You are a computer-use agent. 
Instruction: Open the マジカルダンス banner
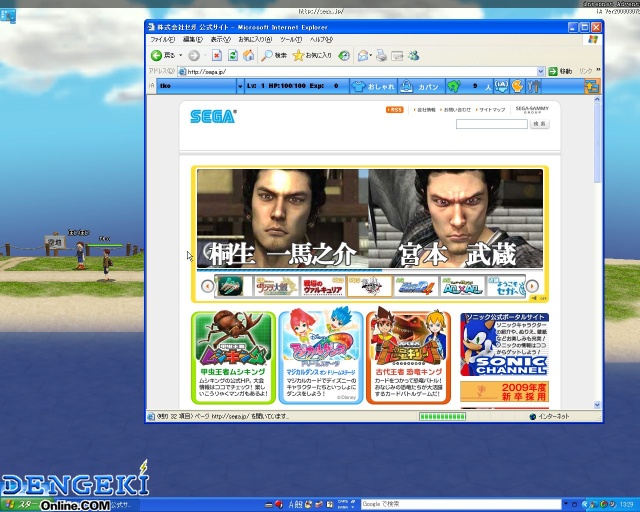(321, 358)
